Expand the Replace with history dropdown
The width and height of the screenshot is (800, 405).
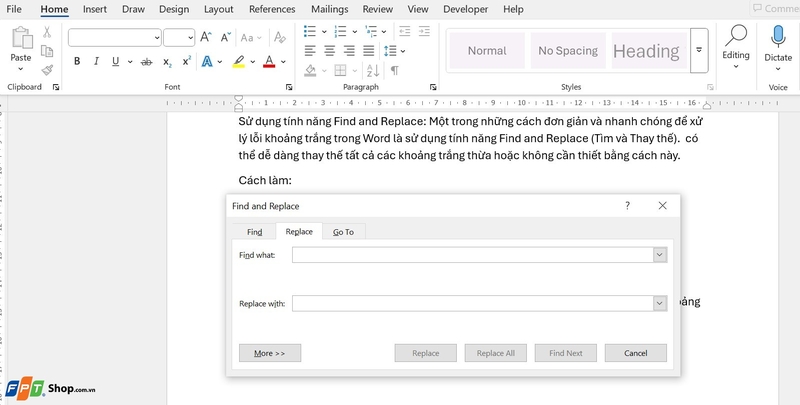(660, 303)
